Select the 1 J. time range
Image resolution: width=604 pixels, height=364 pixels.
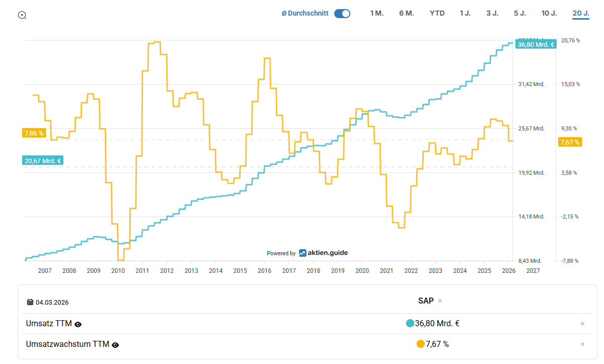465,13
